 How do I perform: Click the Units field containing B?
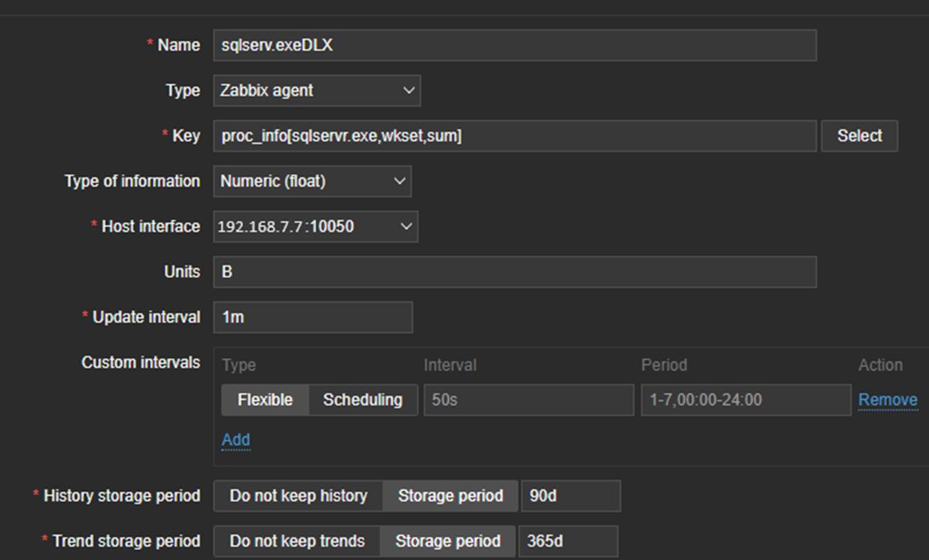click(514, 272)
